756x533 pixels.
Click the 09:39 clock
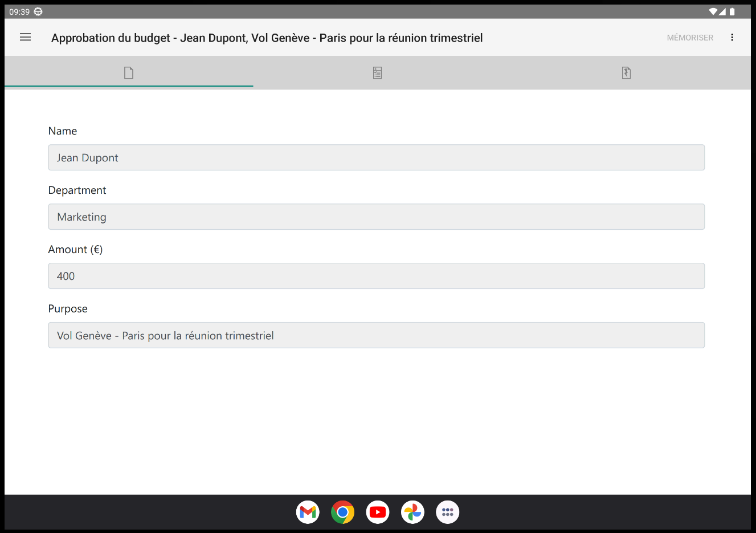click(x=19, y=11)
